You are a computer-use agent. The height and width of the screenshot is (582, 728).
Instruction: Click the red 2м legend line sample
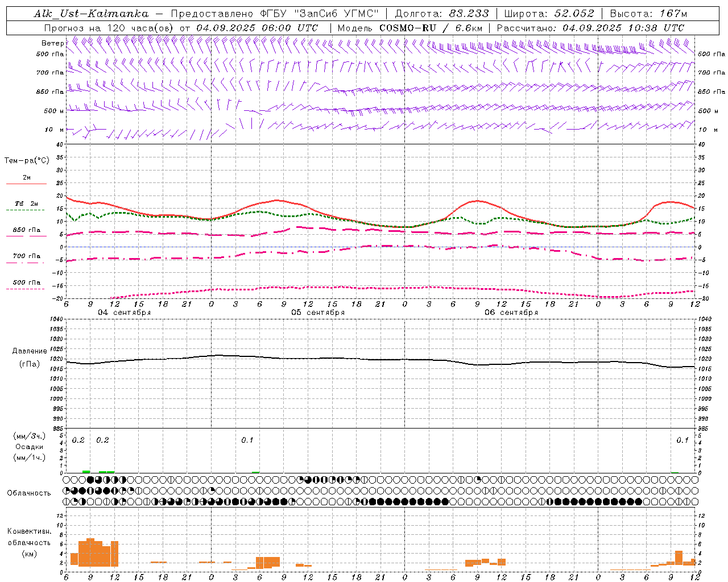pos(26,184)
